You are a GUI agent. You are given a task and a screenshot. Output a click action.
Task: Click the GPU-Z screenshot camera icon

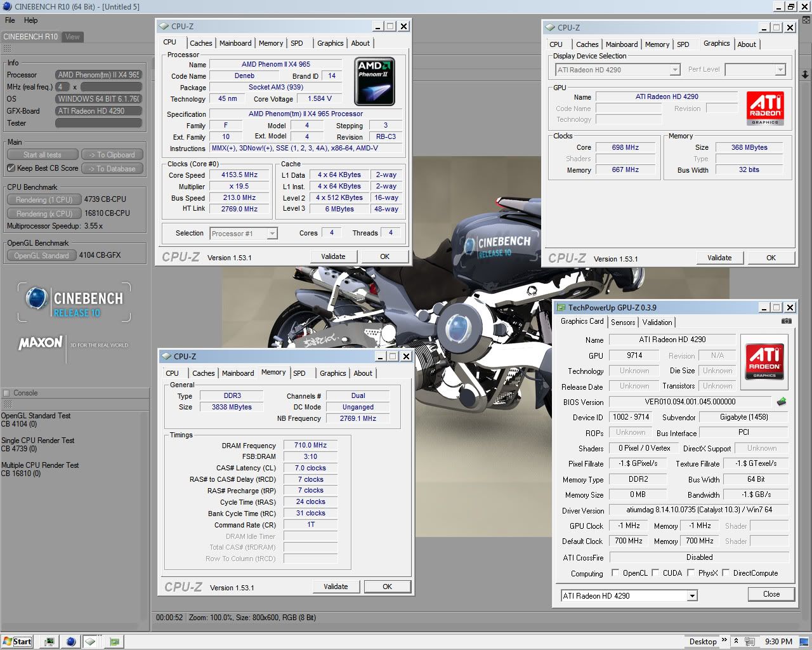[786, 322]
